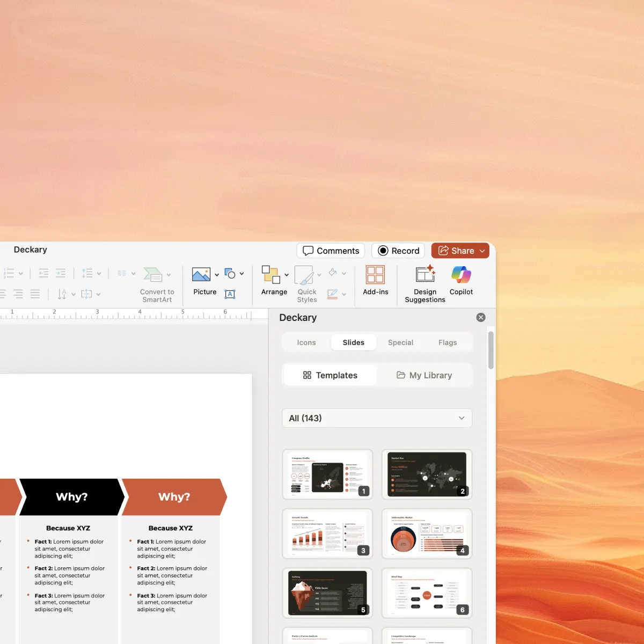The height and width of the screenshot is (644, 644).
Task: Open the Comments panel
Action: click(x=330, y=251)
